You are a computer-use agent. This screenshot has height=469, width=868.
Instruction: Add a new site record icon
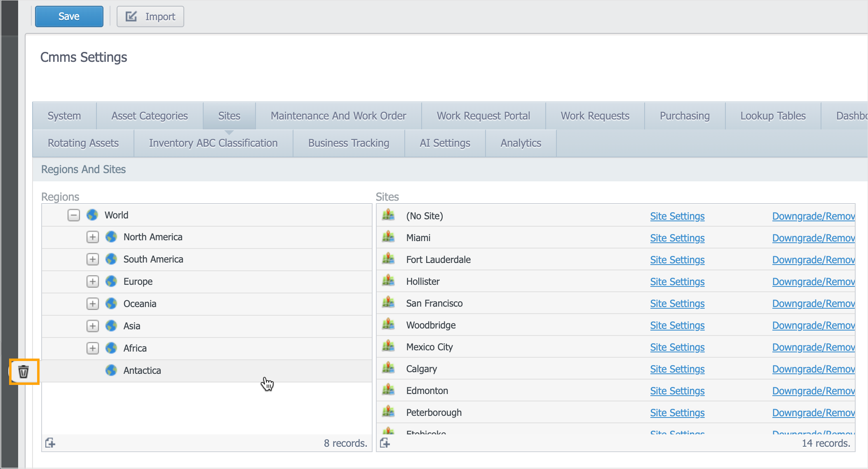tap(385, 443)
